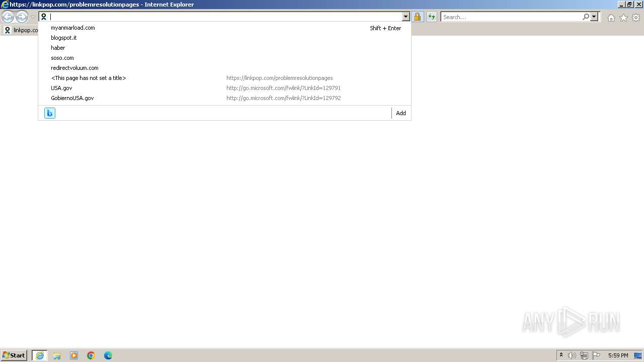Click the Forward navigation arrow
The image size is (644, 362).
[22, 17]
